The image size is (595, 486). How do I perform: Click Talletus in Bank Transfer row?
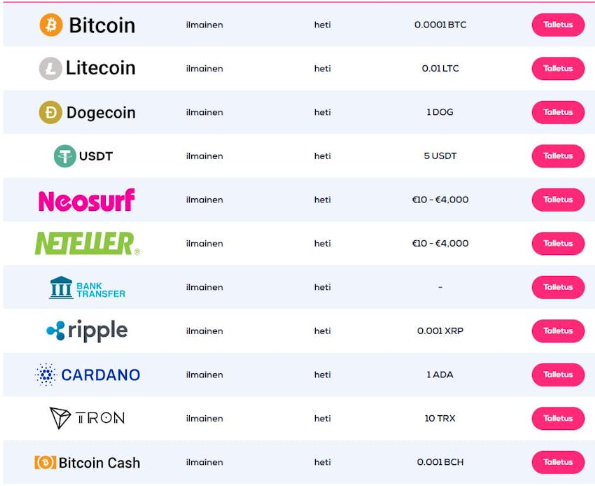point(558,287)
